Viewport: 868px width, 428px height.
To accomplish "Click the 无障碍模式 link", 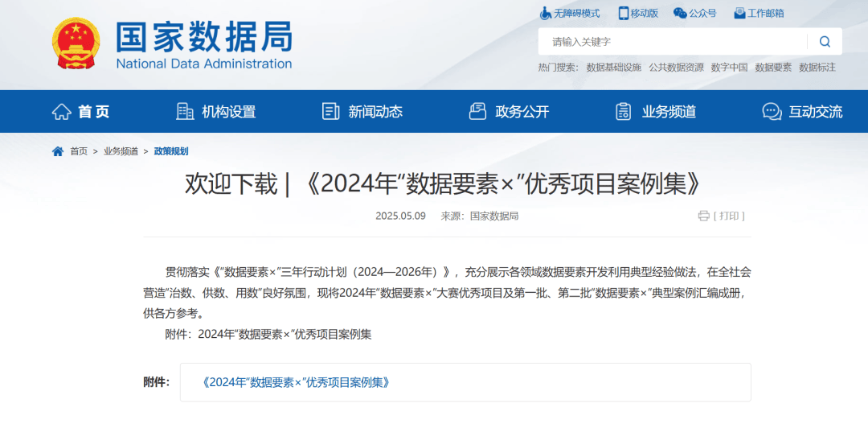I will [577, 14].
